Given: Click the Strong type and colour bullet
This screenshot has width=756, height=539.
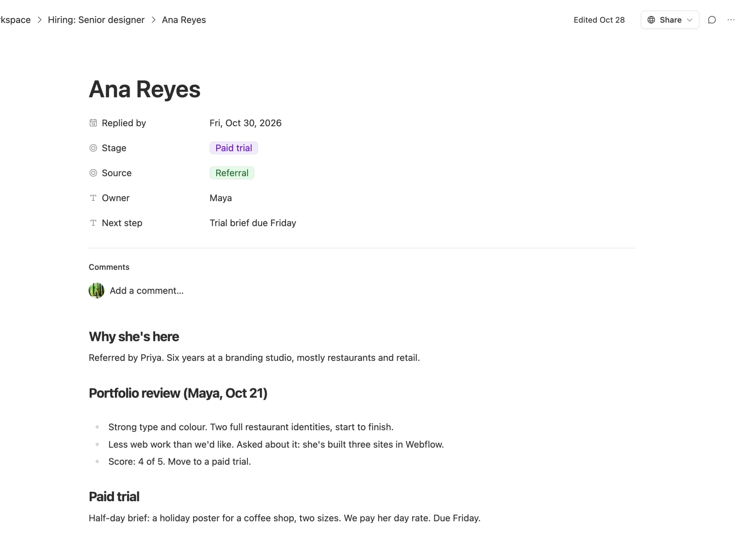Looking at the screenshot, I should [251, 427].
